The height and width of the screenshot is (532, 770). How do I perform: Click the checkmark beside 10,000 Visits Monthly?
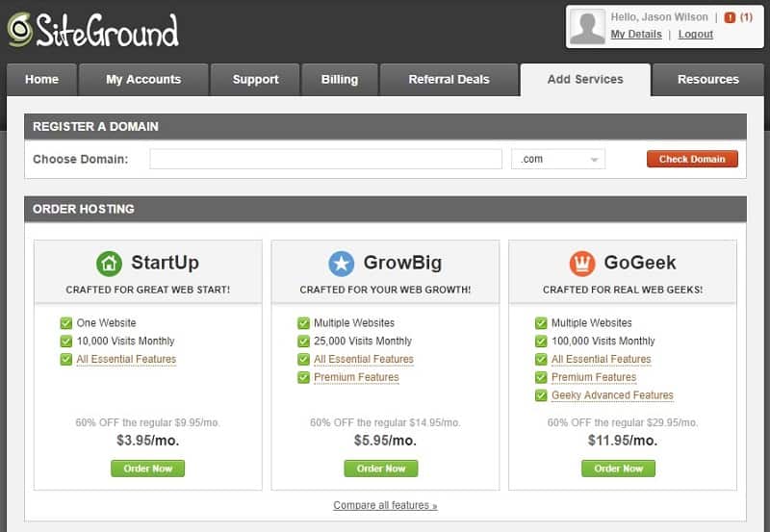[66, 342]
